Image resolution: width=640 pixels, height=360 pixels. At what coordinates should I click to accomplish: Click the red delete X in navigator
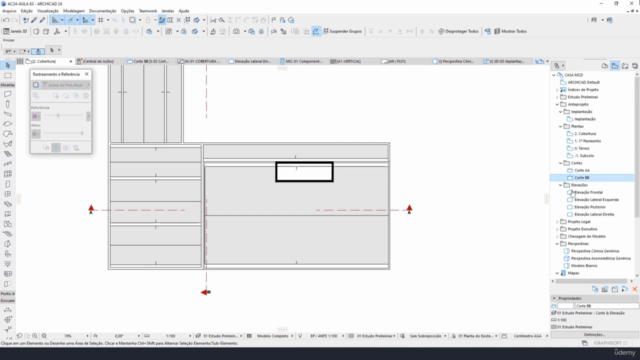[x=635, y=289]
